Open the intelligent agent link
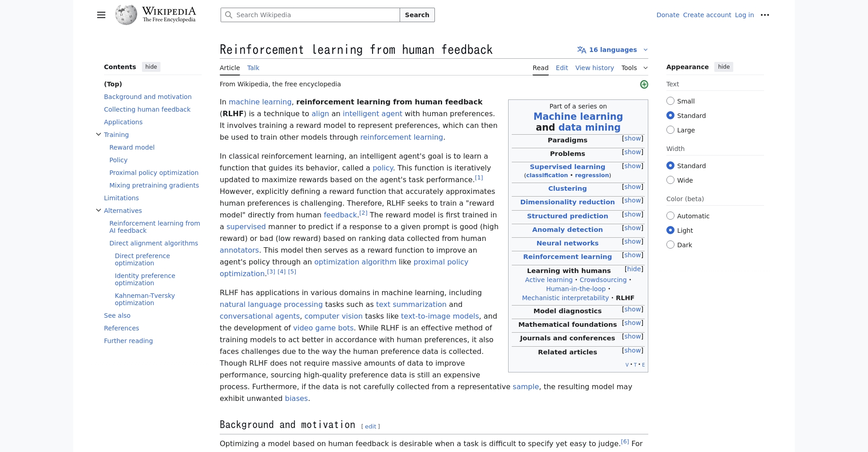Viewport: 868px width, 452px height. (x=372, y=114)
